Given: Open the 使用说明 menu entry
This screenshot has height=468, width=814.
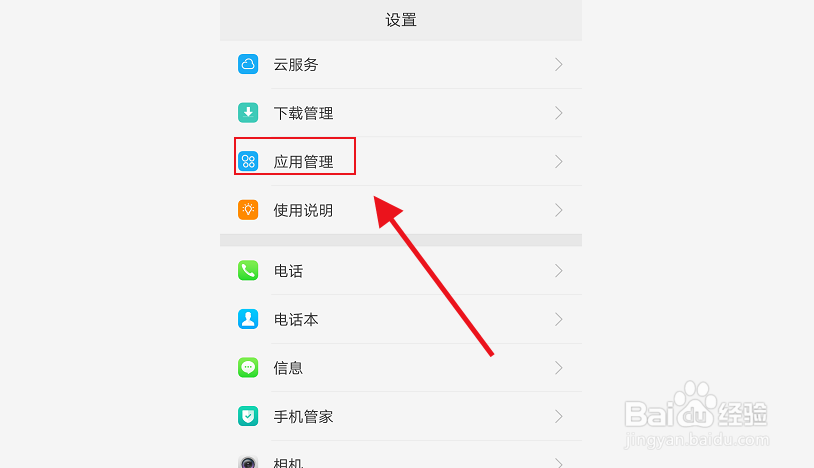Looking at the screenshot, I should [x=401, y=210].
